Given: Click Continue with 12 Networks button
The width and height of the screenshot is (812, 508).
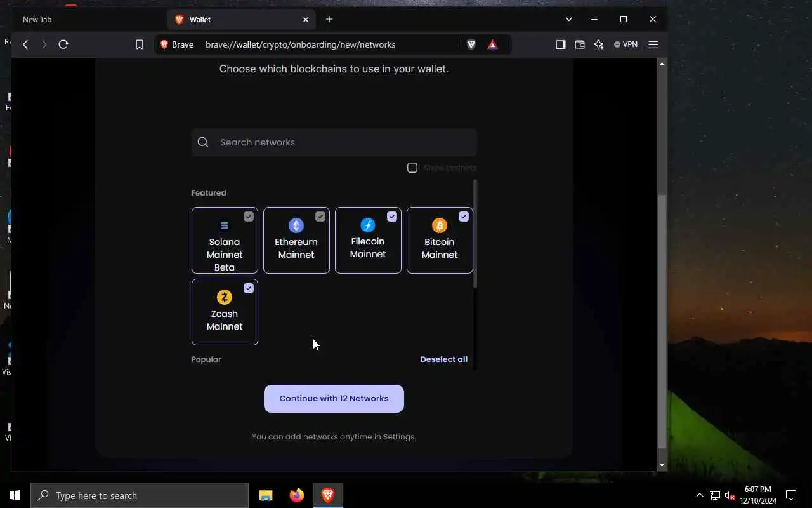Looking at the screenshot, I should (334, 399).
